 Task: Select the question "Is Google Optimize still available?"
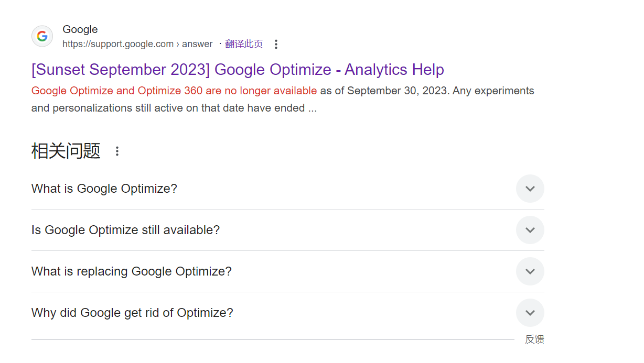point(125,230)
